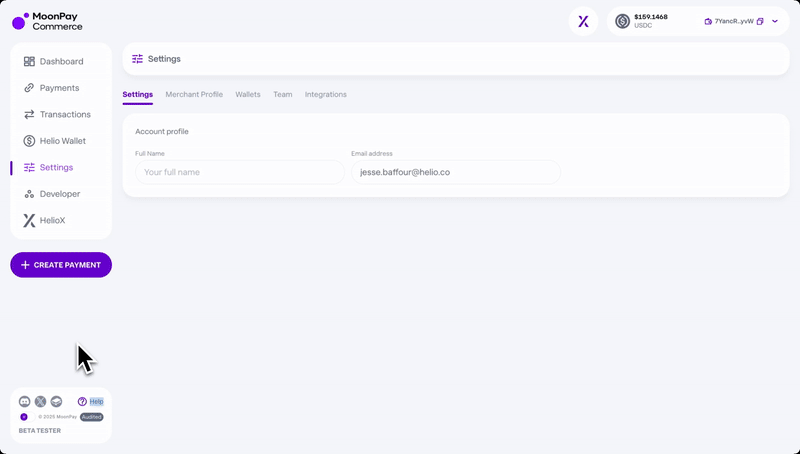Open Transactions via its arrows icon
The width and height of the screenshot is (800, 454).
[29, 114]
